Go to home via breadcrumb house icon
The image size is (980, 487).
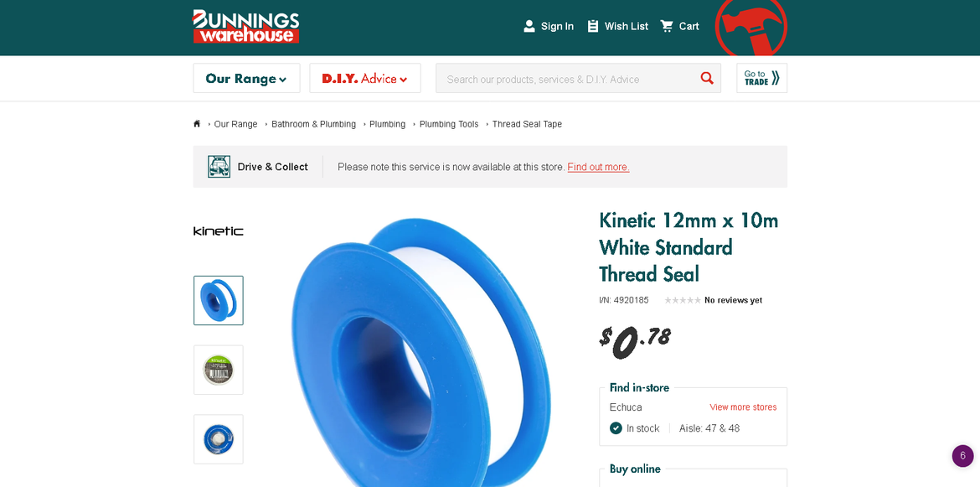coord(197,124)
